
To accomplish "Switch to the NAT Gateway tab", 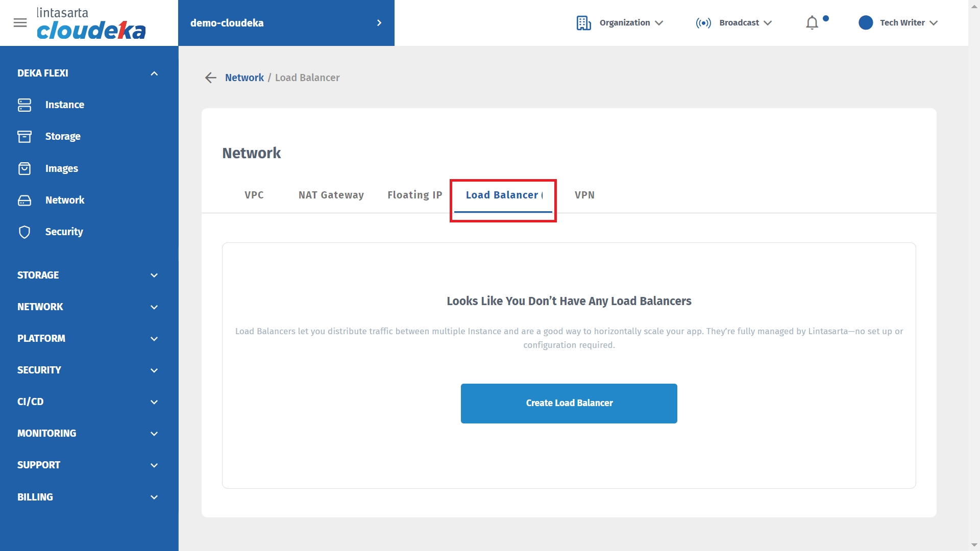I will click(x=331, y=195).
